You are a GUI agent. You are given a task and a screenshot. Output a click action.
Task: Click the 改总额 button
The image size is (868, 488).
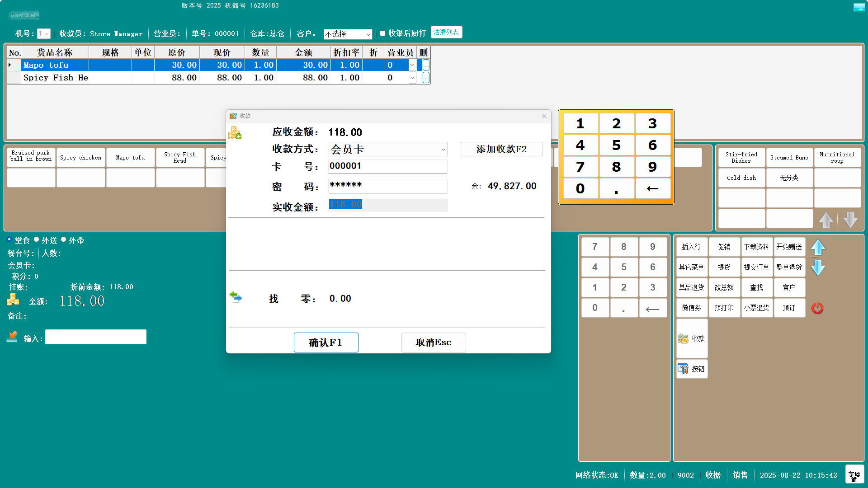click(x=724, y=288)
